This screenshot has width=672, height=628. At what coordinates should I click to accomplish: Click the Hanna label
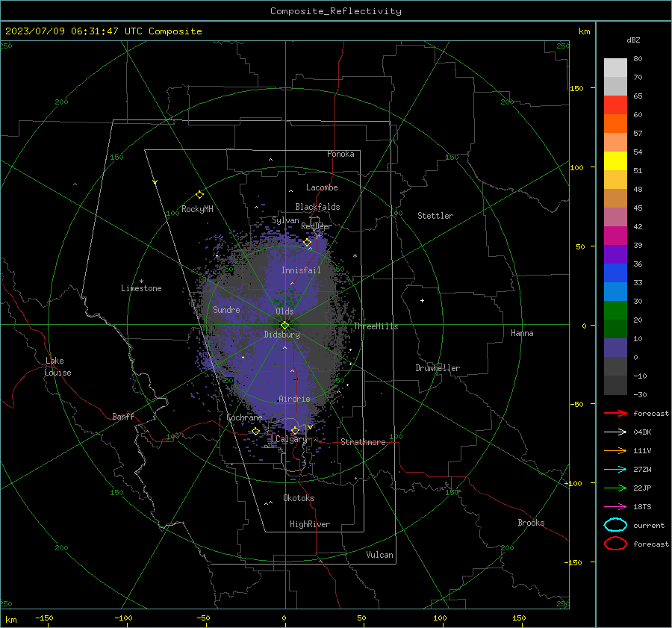coord(522,333)
